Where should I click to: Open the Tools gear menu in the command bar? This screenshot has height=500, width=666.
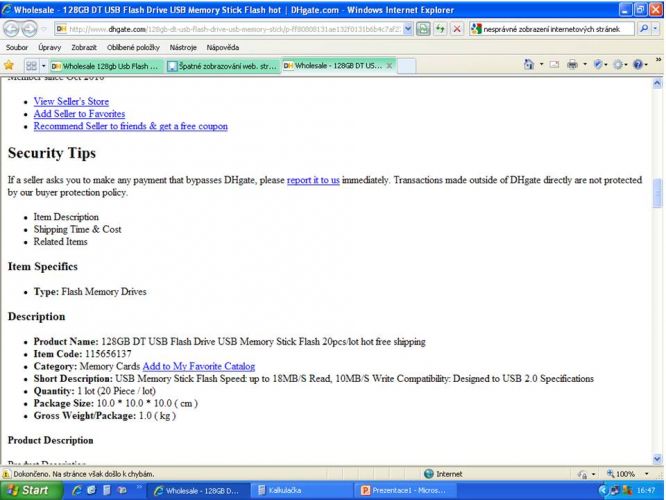[620, 65]
